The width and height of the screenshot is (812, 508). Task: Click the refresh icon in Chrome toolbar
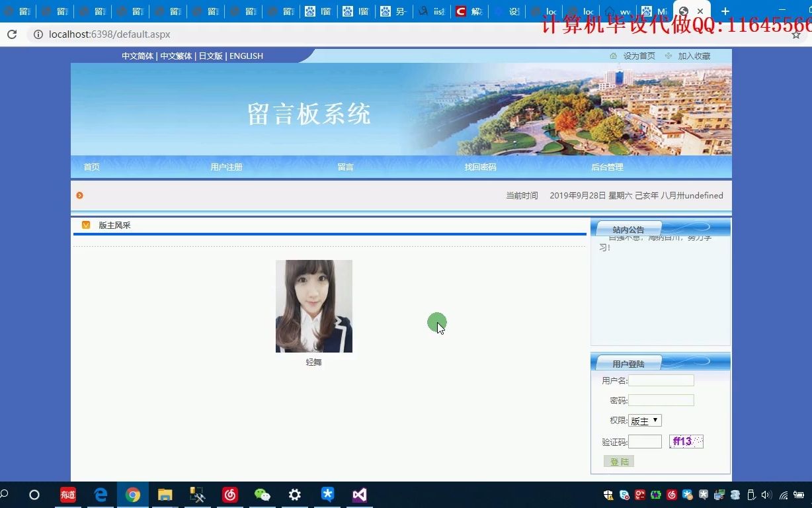tap(12, 34)
